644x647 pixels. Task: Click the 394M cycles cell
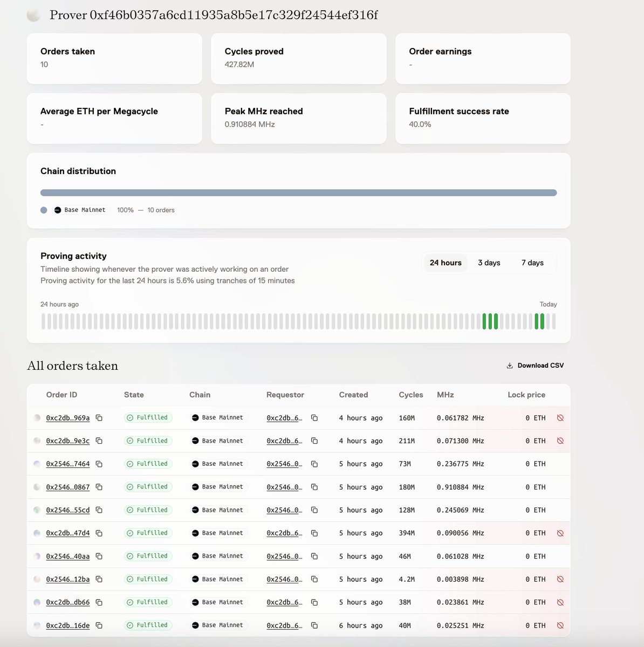pos(407,533)
